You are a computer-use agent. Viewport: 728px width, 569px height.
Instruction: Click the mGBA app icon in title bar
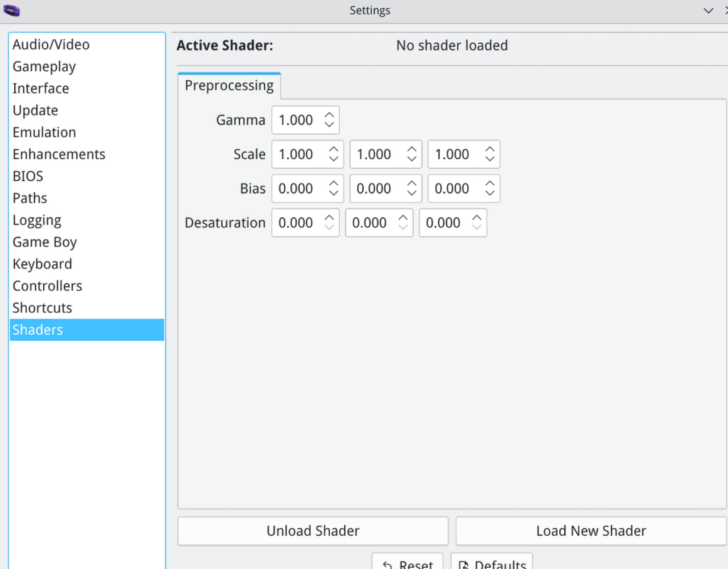pos(12,10)
